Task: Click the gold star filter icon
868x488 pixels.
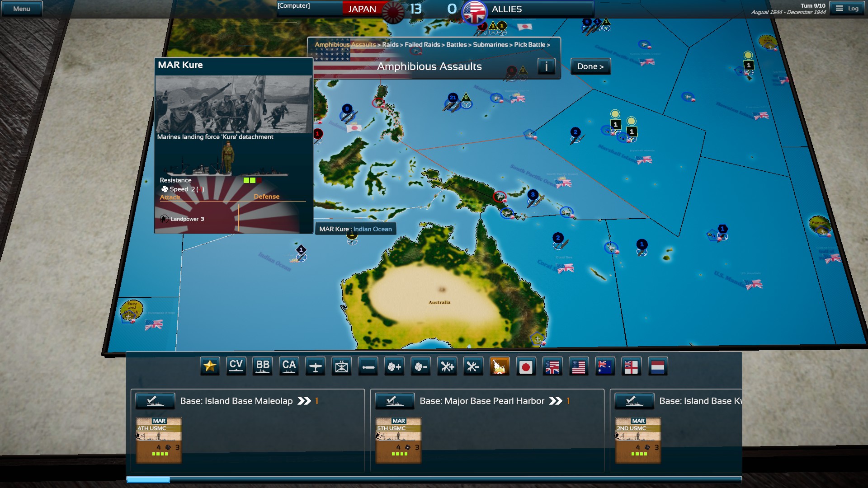Action: 210,366
